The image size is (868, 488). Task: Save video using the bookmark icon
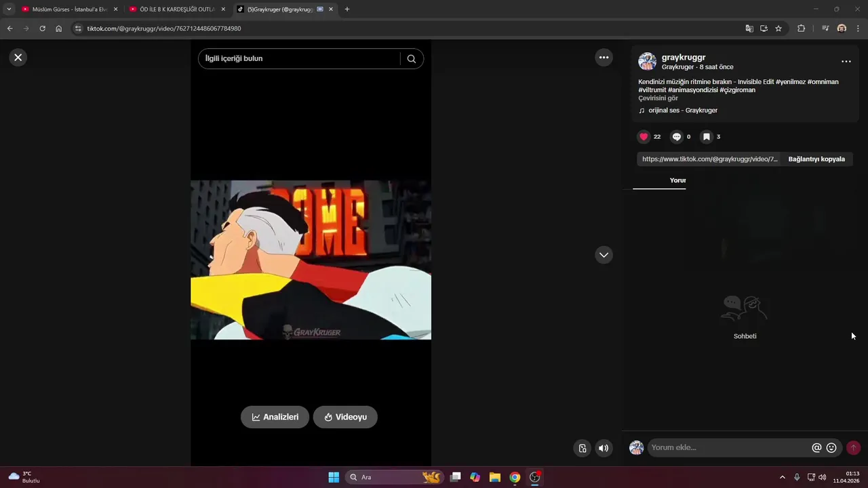706,137
